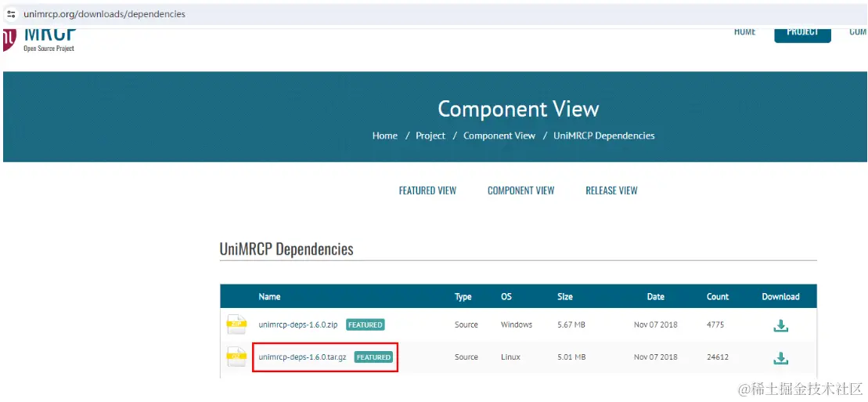This screenshot has height=402, width=868.
Task: Switch to FEATURED VIEW tab
Action: click(427, 190)
